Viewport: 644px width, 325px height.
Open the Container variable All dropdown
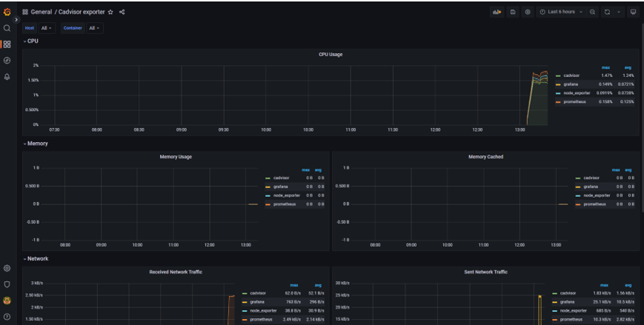click(94, 28)
